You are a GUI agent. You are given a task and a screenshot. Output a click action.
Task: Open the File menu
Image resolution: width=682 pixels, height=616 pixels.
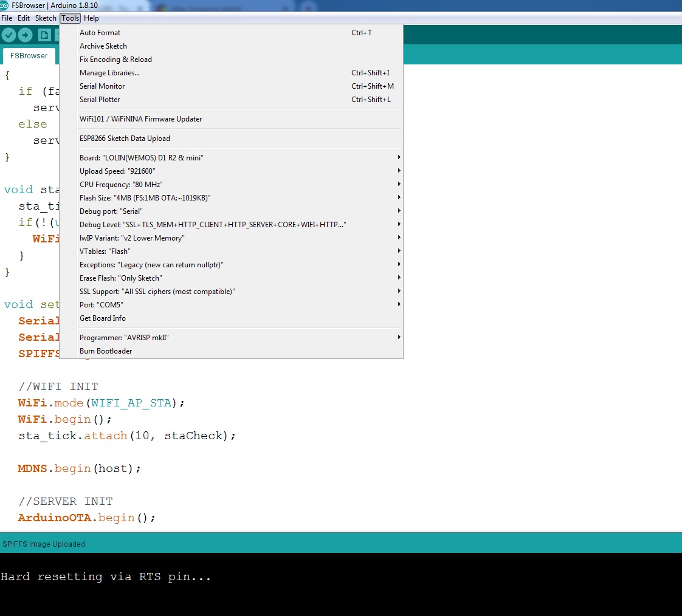7,18
